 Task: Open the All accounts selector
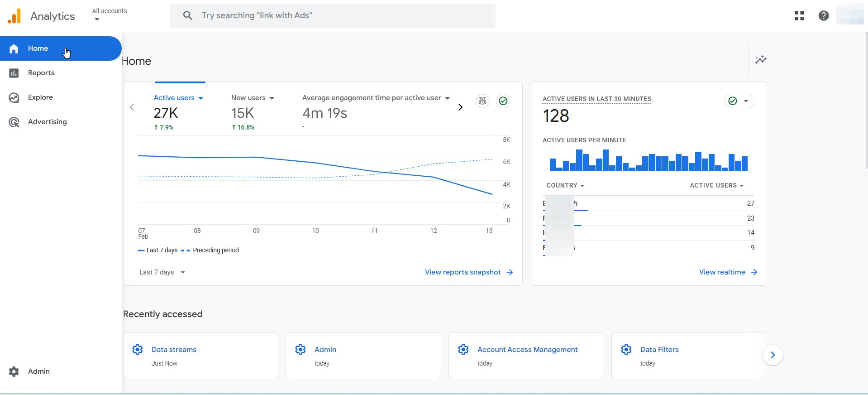coord(110,14)
